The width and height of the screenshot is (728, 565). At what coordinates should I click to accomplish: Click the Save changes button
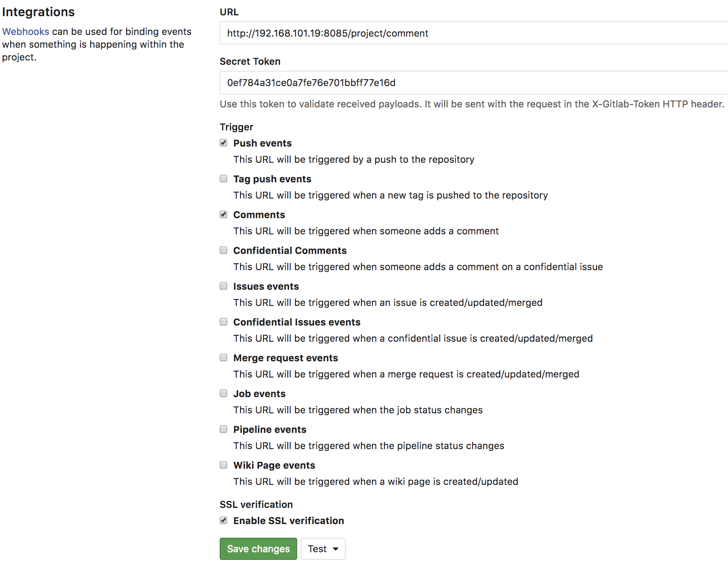pos(258,549)
